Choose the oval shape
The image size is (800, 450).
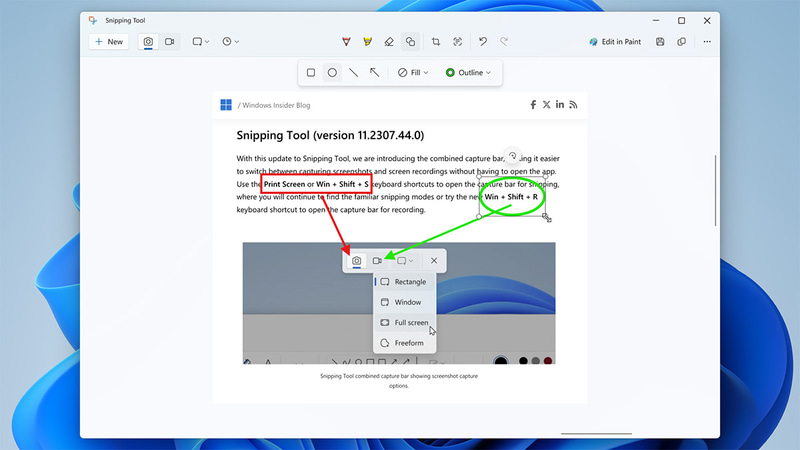pos(332,72)
